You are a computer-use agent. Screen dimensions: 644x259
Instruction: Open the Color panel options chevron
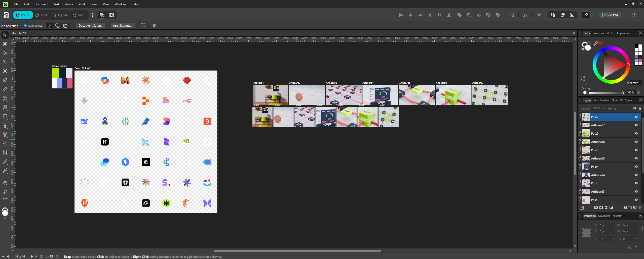coord(641,33)
